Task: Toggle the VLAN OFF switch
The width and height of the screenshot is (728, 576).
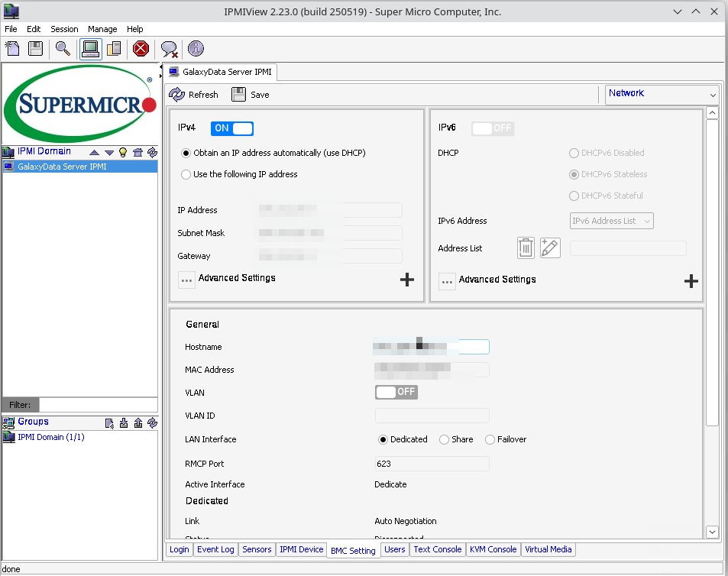Action: [x=396, y=392]
